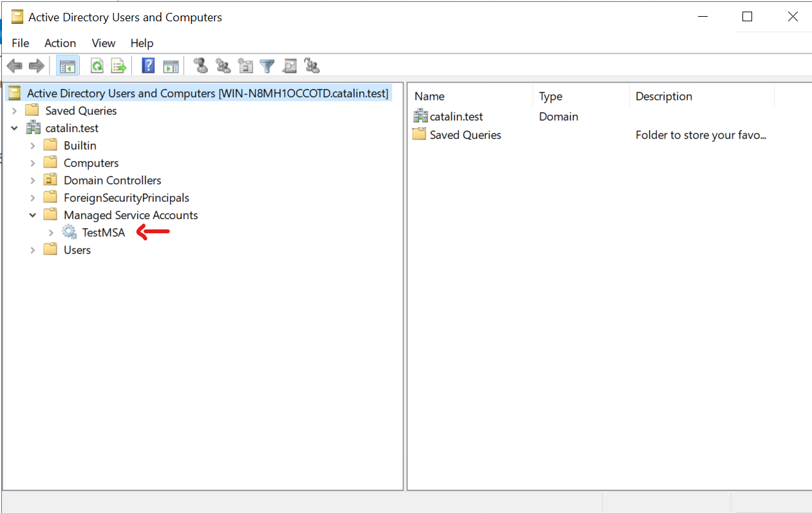
Task: Toggle the Show/Hide Action Pane button
Action: click(x=171, y=66)
